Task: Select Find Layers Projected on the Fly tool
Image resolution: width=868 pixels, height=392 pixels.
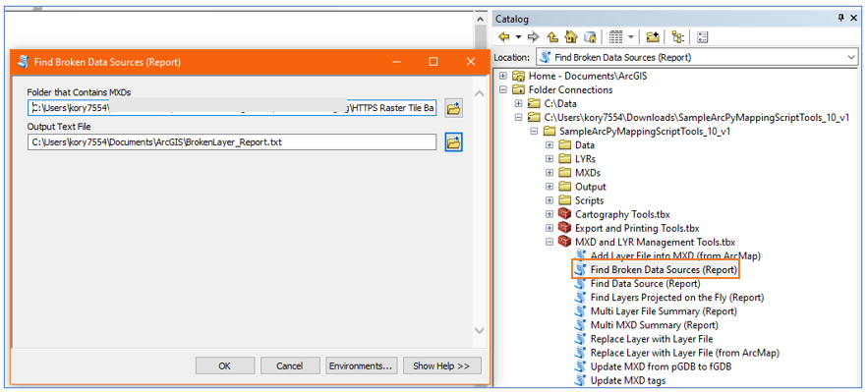Action: click(x=677, y=298)
